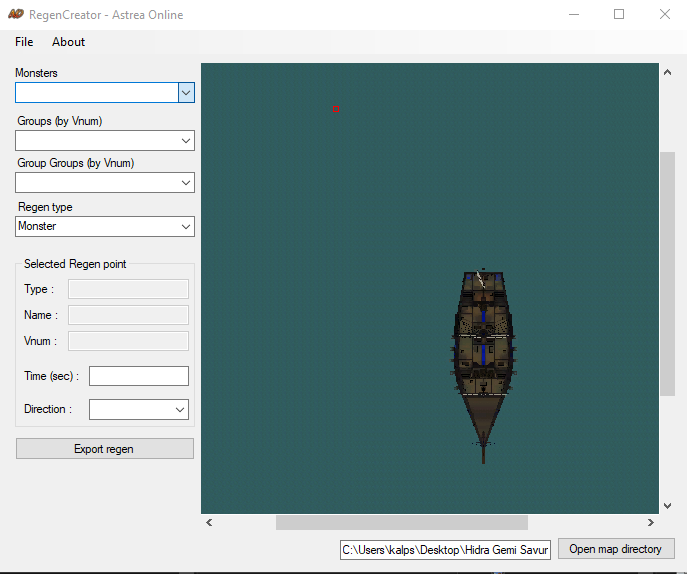Open the Regen type Monster dropdown

[105, 227]
